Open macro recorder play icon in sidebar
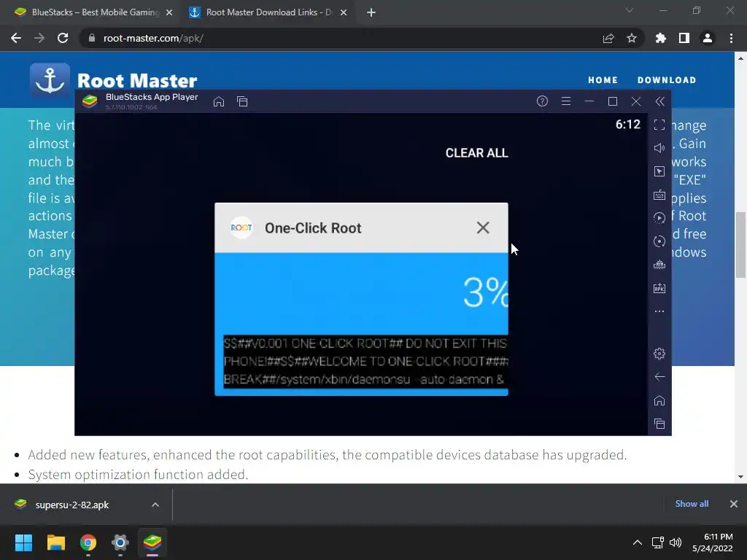747x560 pixels. click(659, 218)
